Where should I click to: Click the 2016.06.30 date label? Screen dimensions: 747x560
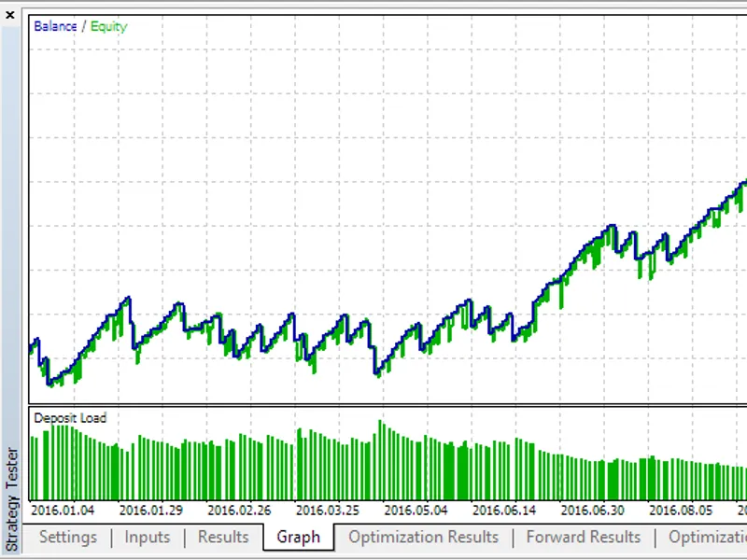(x=593, y=511)
